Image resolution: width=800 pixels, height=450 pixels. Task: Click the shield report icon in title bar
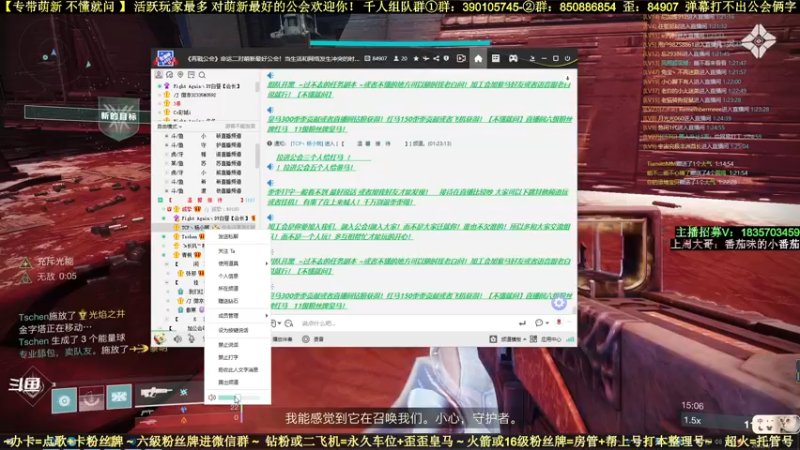446,59
